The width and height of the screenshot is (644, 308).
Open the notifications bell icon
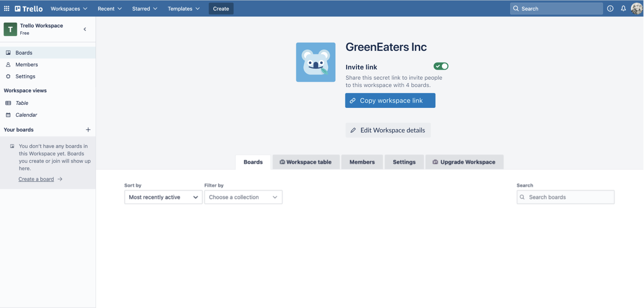[x=623, y=9]
